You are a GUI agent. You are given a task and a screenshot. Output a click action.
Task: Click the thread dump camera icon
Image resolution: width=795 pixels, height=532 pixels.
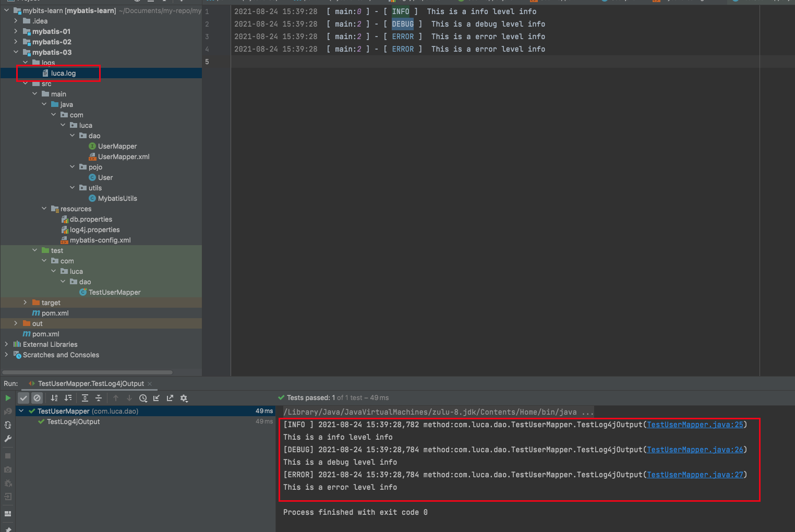(x=8, y=469)
